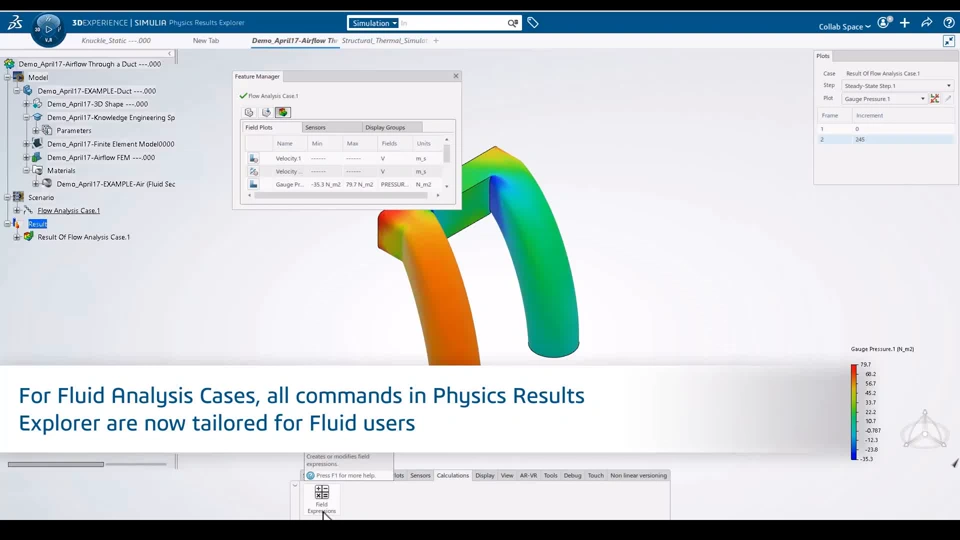Click the Knowledge Engineering node icon
The height and width of the screenshot is (540, 960).
37,117
